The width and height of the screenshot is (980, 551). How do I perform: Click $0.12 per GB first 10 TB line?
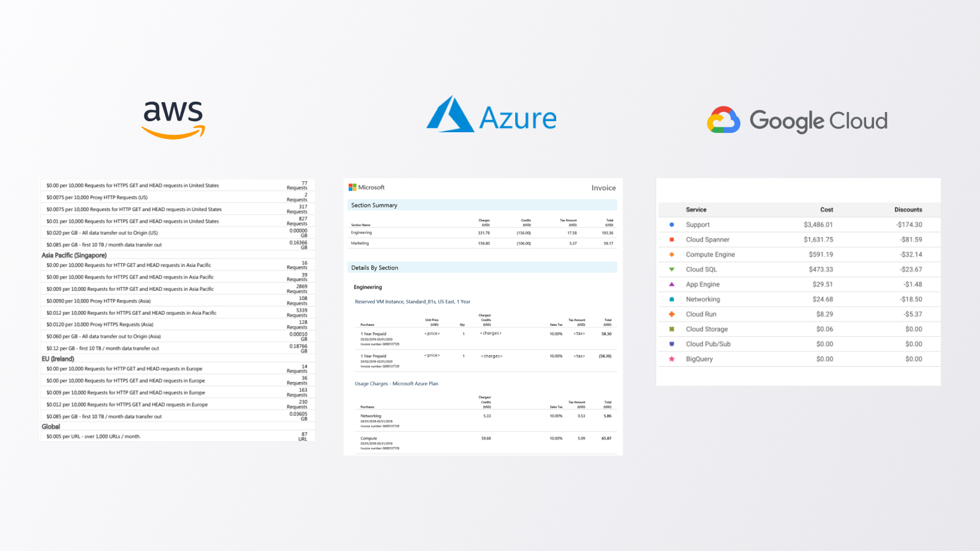(x=102, y=348)
